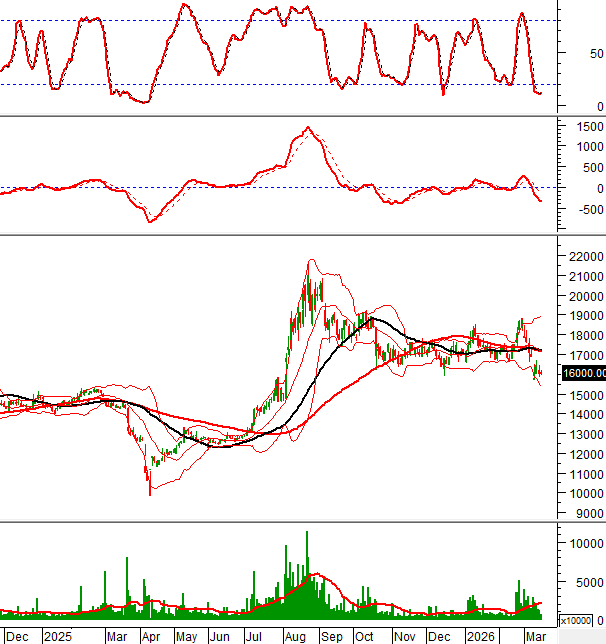The height and width of the screenshot is (644, 606).
Task: Click the 9000 price axis label
Action: tap(585, 513)
